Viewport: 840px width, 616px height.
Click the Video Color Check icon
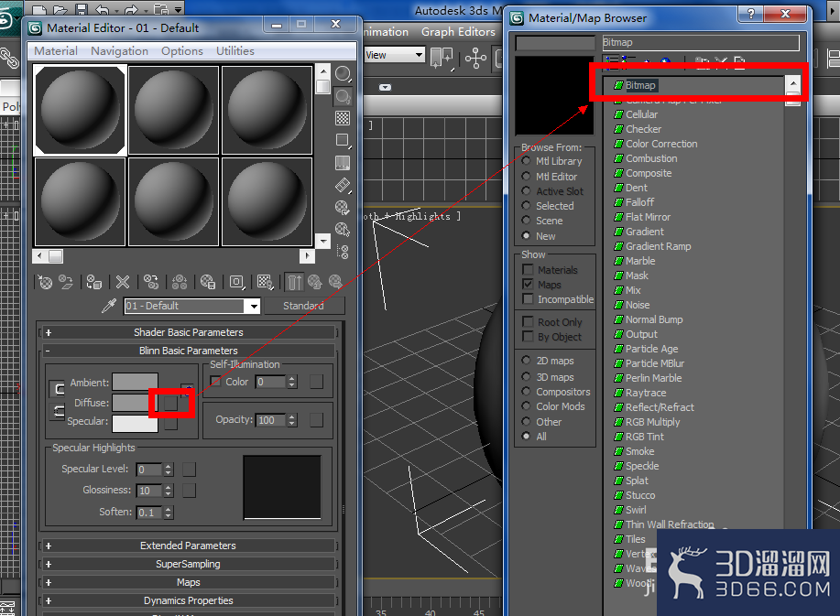pos(343,163)
